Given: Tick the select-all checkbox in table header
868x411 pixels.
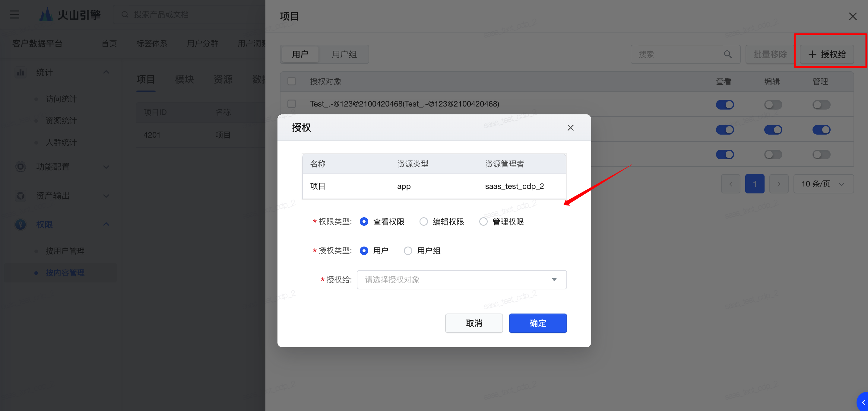Looking at the screenshot, I should pos(291,81).
